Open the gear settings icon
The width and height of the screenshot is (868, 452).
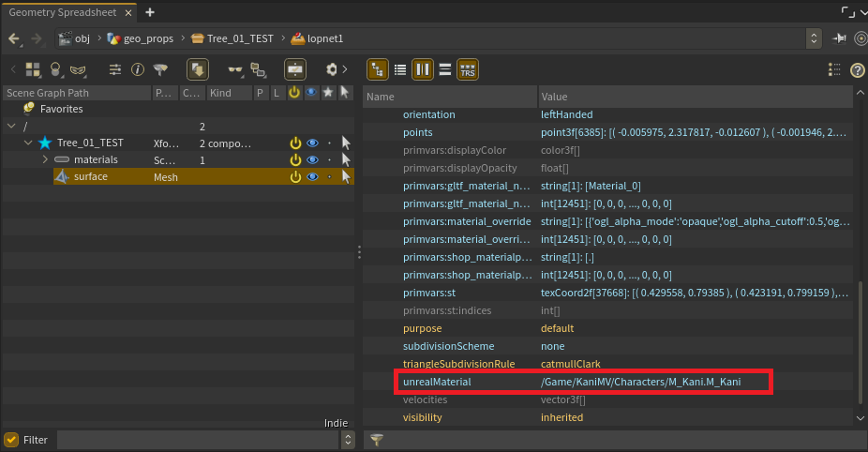[332, 69]
